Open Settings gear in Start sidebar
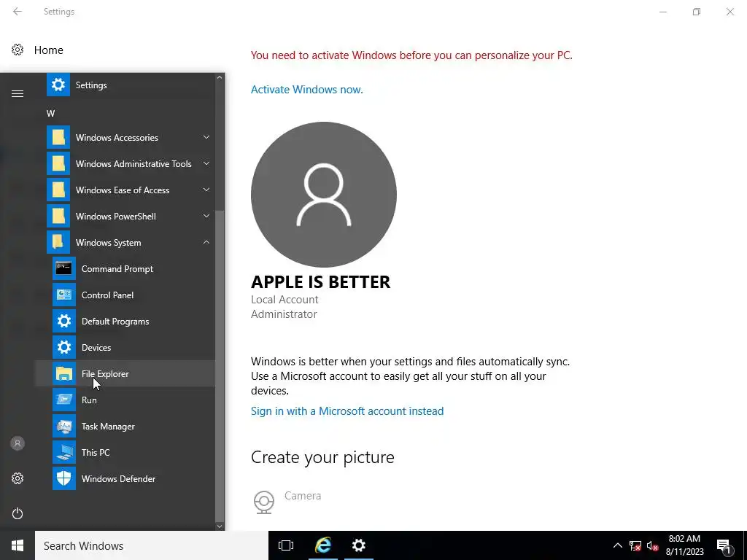The width and height of the screenshot is (747, 560). [18, 478]
